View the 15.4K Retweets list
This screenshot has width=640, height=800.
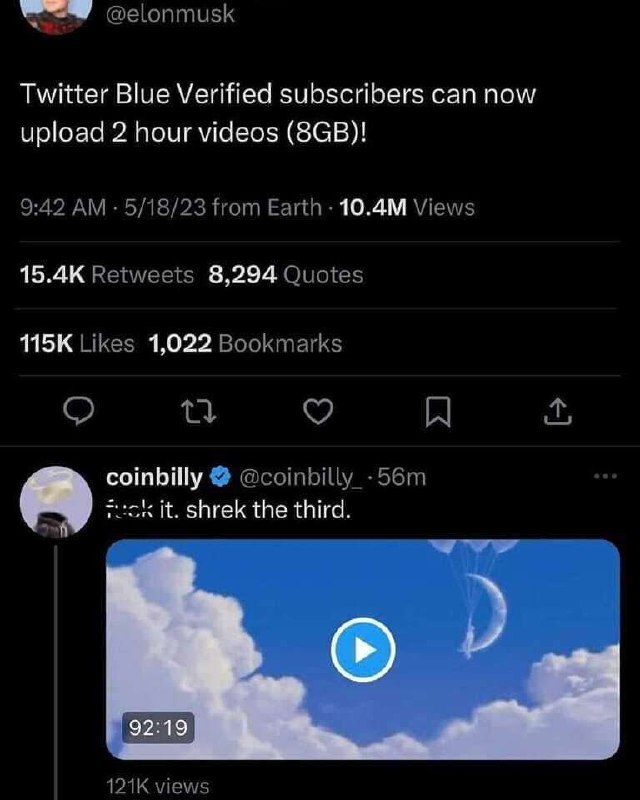pos(107,274)
